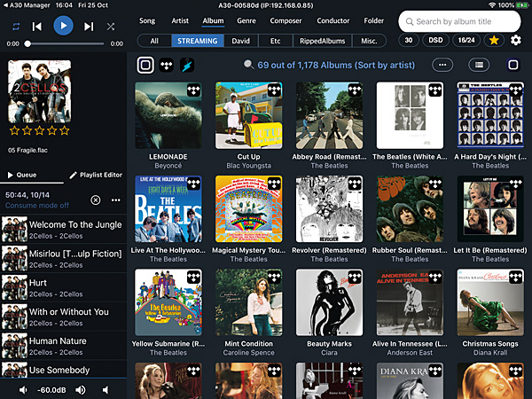The image size is (532, 399).
Task: Open the Queue tab
Action: 22,175
